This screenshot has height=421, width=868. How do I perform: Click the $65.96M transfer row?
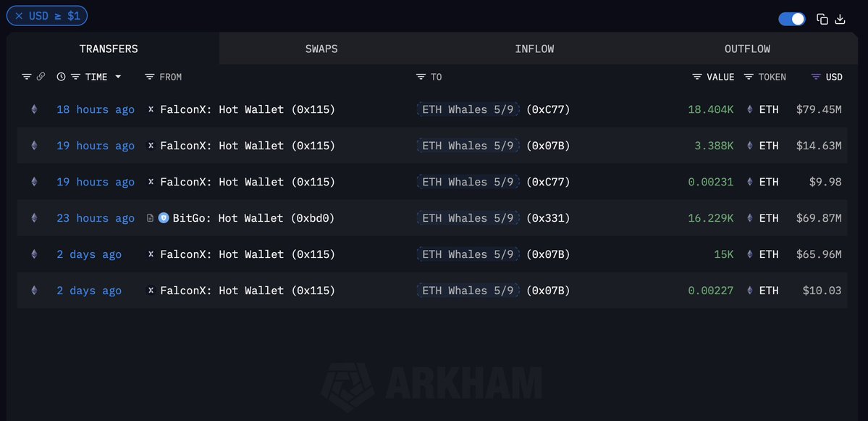coord(431,254)
